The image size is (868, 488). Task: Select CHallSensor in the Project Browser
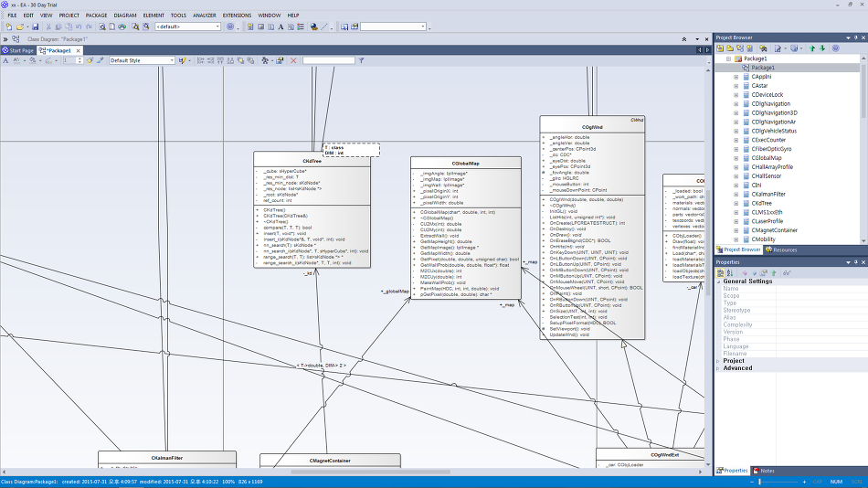point(767,176)
